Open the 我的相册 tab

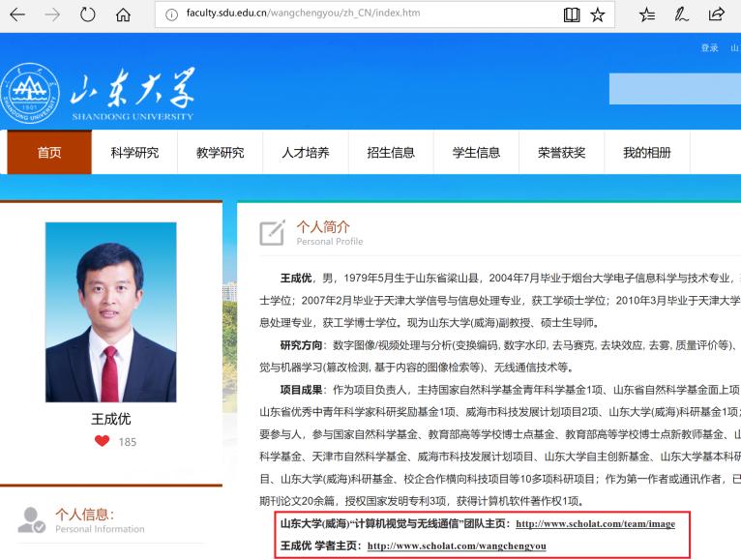pyautogui.click(x=646, y=152)
